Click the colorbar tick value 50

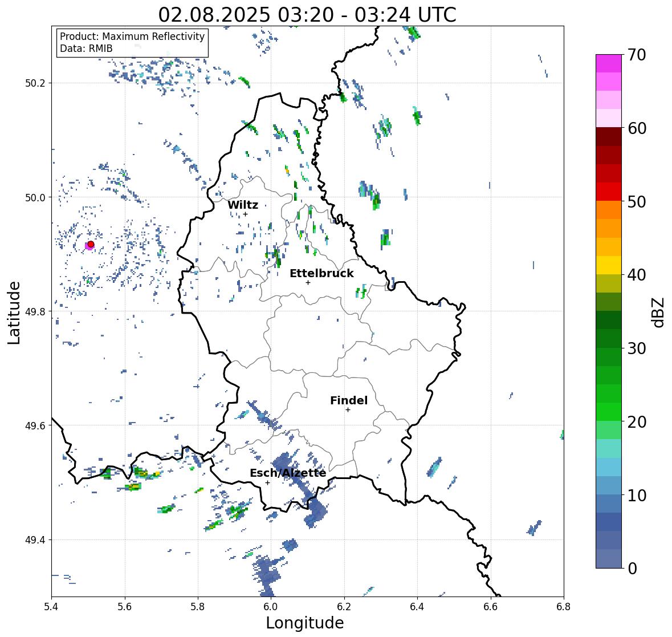click(637, 201)
